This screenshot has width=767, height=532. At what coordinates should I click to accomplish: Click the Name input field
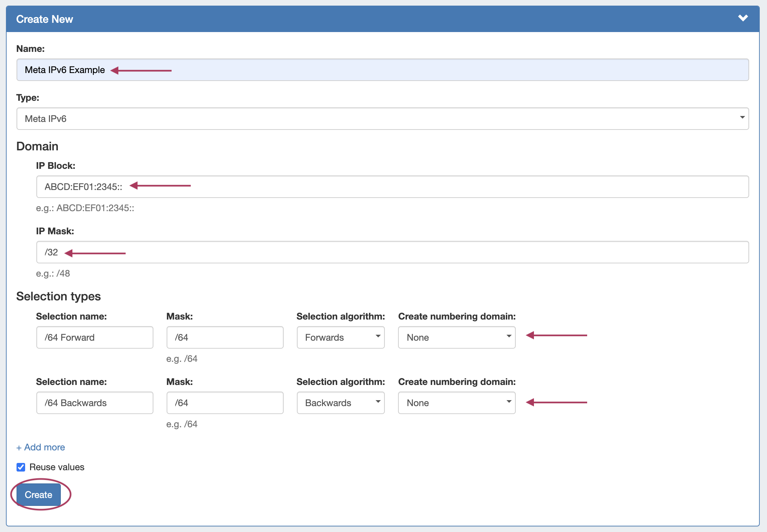pyautogui.click(x=382, y=70)
